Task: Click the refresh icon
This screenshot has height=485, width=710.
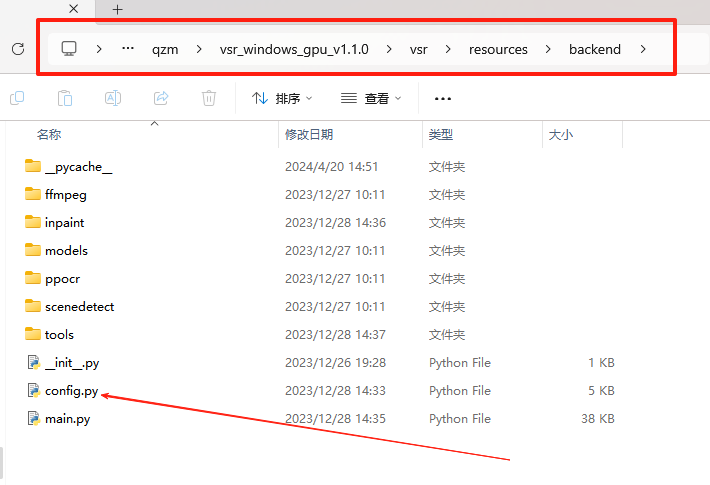Action: (x=18, y=49)
